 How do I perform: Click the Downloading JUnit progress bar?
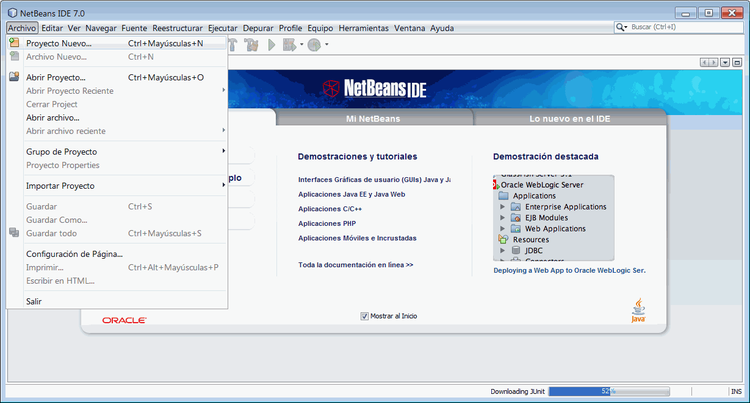tap(609, 392)
